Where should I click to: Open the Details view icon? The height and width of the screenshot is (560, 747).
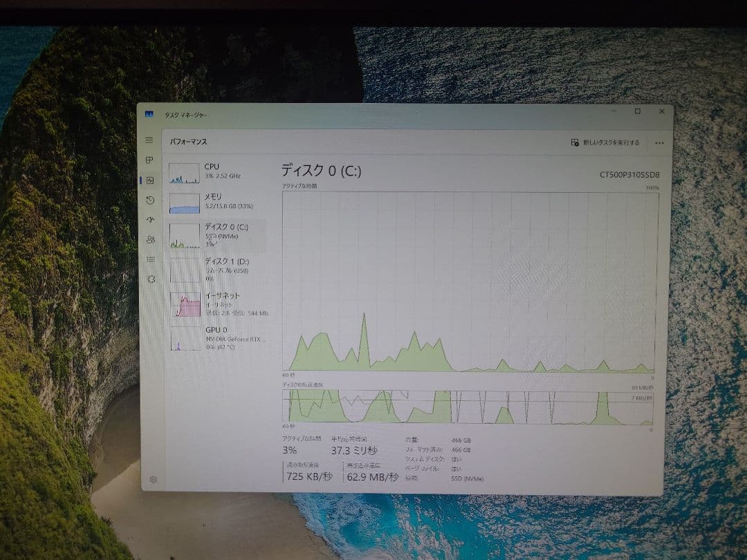point(150,259)
